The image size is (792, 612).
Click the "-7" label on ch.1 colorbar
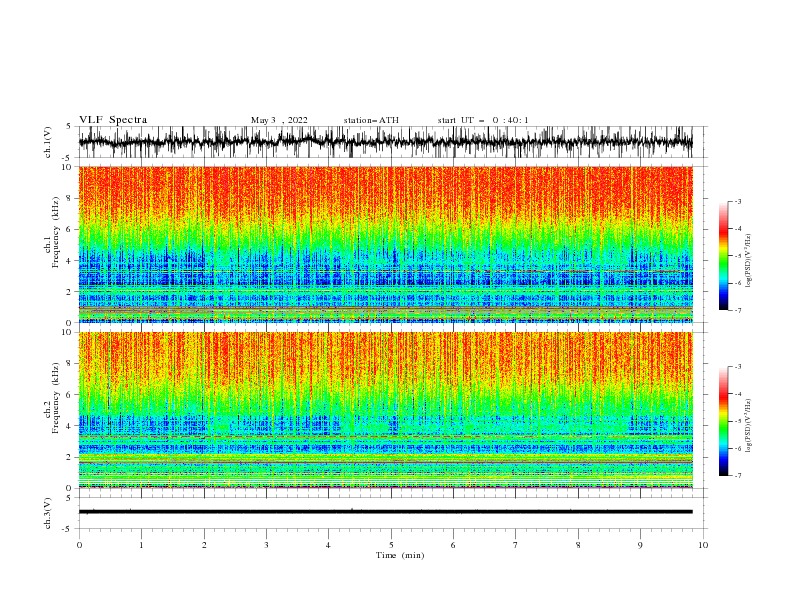point(738,310)
